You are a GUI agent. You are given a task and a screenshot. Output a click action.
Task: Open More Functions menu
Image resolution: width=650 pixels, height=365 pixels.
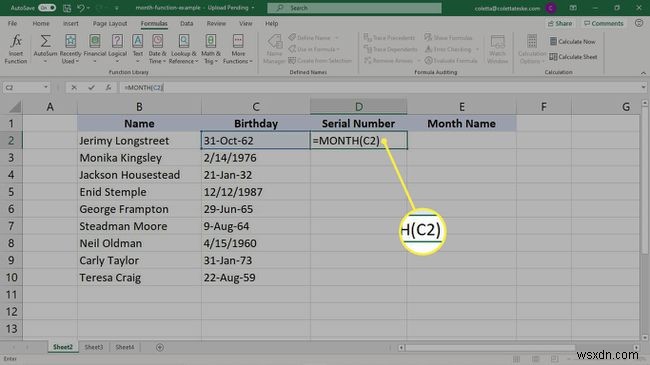(x=238, y=49)
